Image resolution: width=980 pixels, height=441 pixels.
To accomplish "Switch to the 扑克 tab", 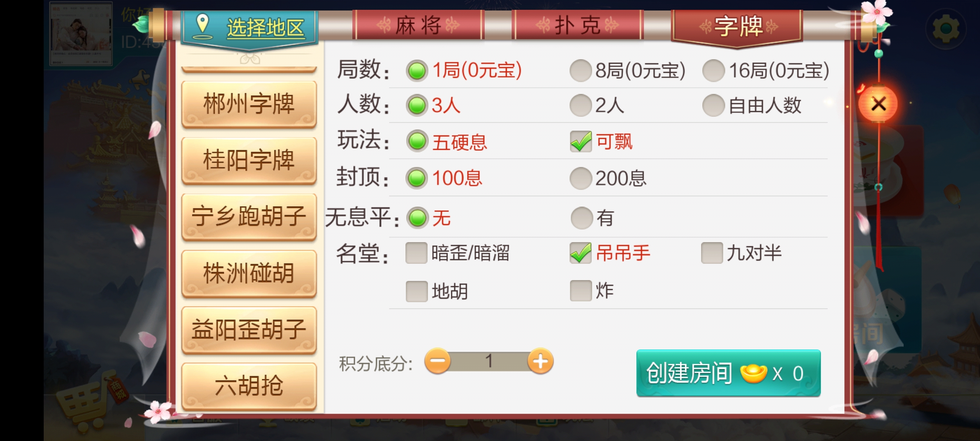I will tap(577, 25).
